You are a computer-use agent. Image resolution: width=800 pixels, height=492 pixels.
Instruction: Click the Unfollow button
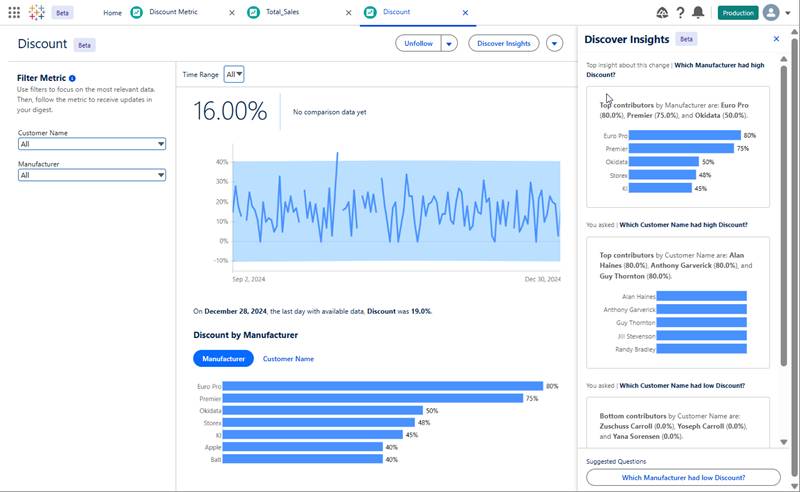click(418, 43)
